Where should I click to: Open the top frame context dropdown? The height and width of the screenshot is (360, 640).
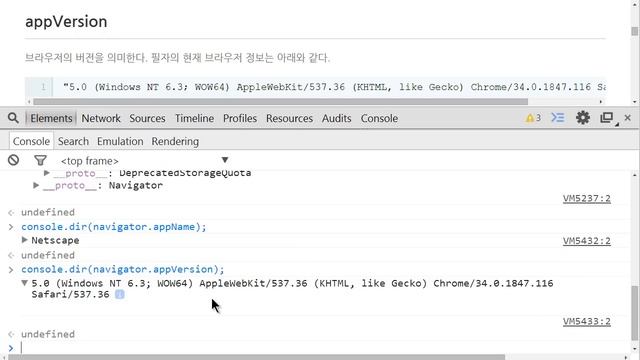144,160
